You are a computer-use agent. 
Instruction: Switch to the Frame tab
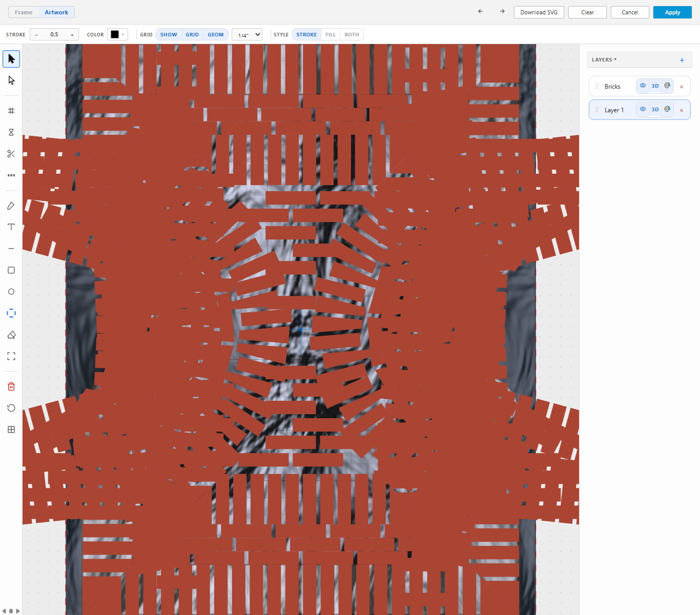pyautogui.click(x=24, y=12)
